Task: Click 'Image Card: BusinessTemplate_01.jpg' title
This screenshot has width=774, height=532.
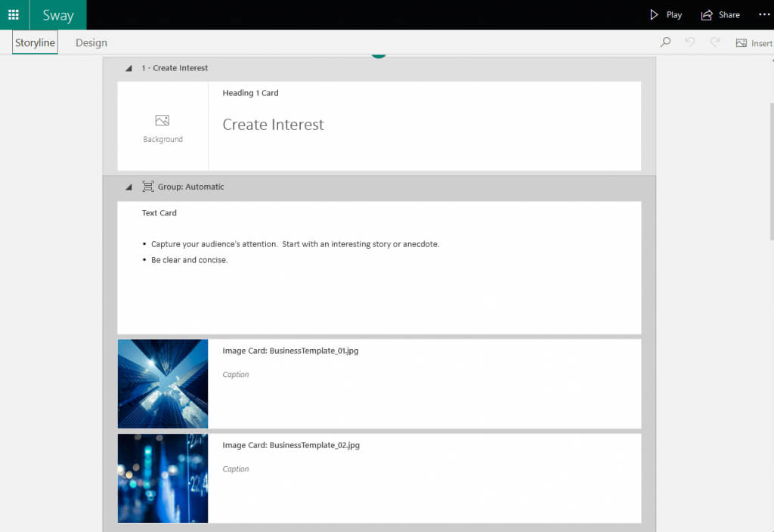Action: tap(290, 351)
